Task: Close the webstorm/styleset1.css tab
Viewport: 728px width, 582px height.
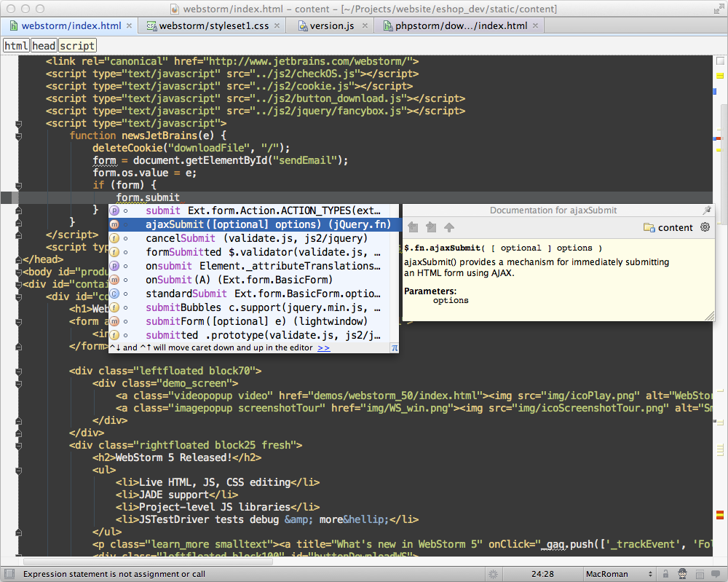Action: pos(277,25)
